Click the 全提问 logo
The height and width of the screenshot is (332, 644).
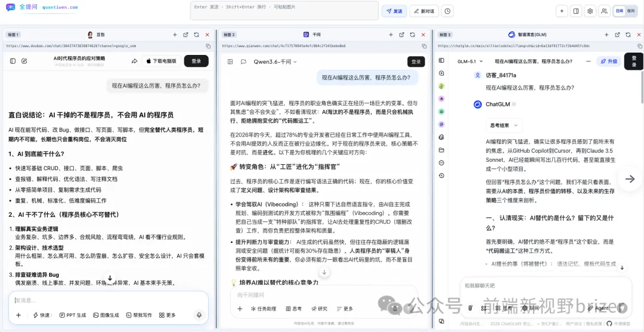pyautogui.click(x=22, y=7)
